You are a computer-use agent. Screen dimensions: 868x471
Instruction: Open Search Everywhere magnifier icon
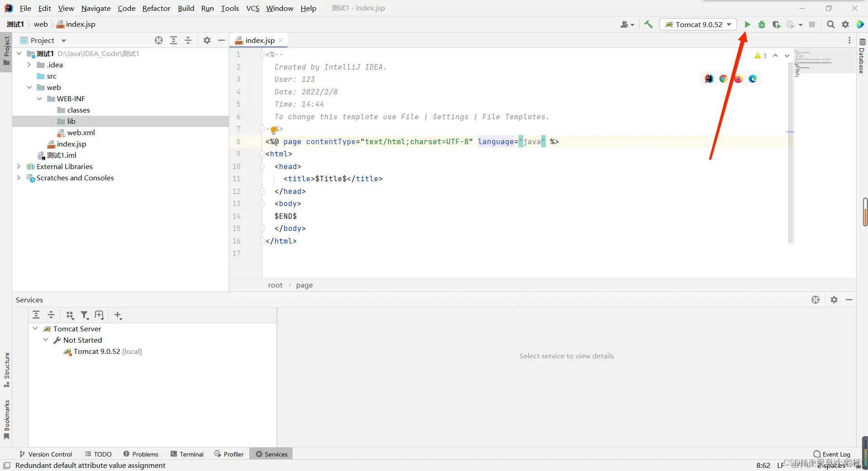pyautogui.click(x=830, y=24)
